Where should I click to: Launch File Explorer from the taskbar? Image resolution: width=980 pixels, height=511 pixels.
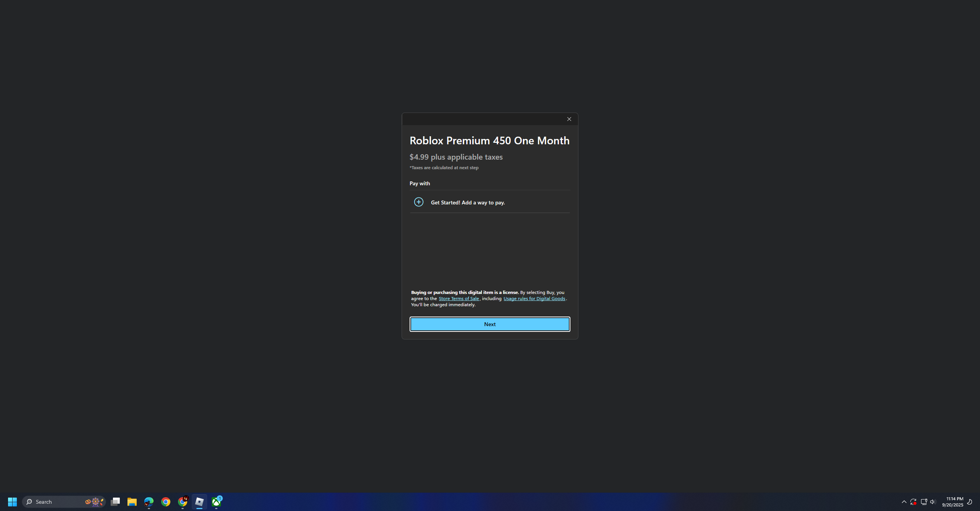(132, 501)
